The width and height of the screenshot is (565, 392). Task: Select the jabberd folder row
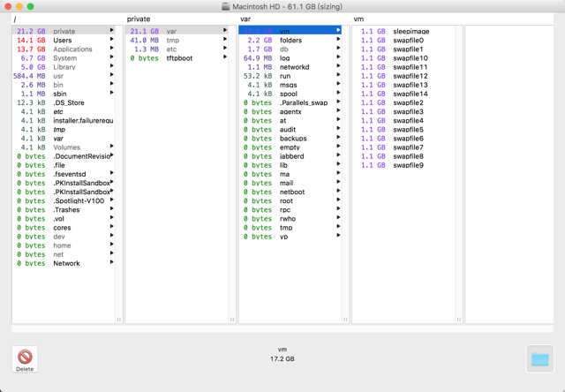pos(290,156)
